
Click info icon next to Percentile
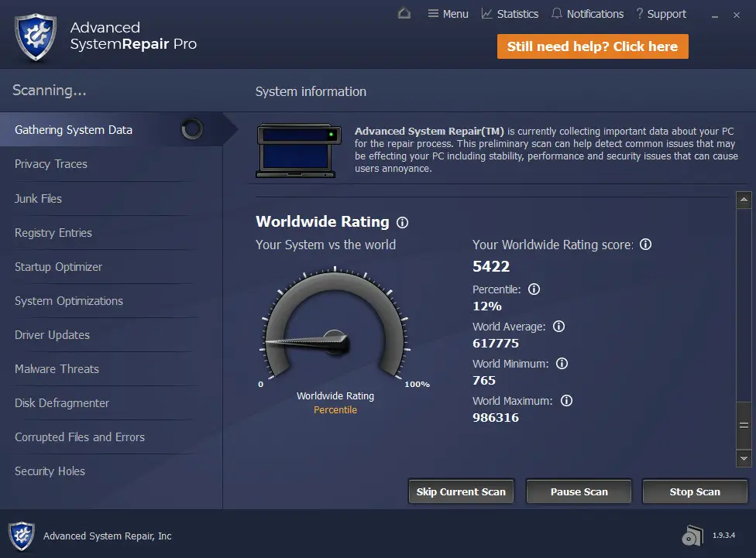[534, 289]
